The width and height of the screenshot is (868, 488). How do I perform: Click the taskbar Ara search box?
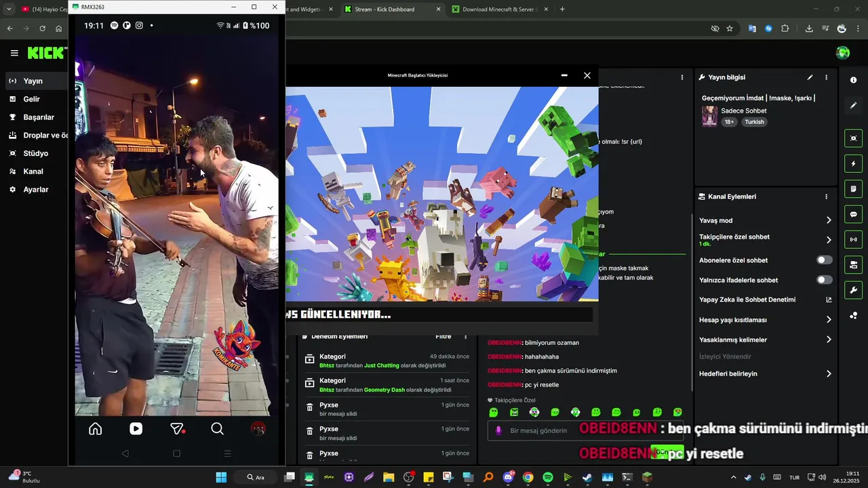click(256, 477)
